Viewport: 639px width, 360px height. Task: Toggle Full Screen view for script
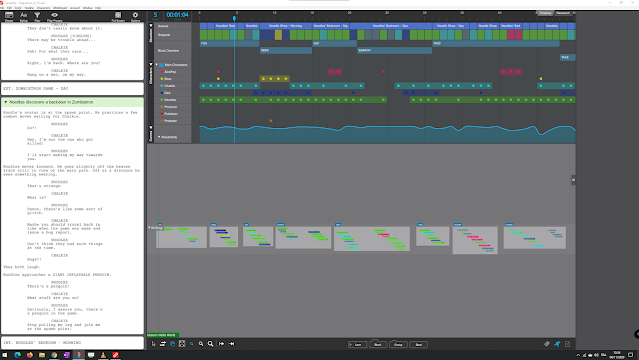pos(118,16)
